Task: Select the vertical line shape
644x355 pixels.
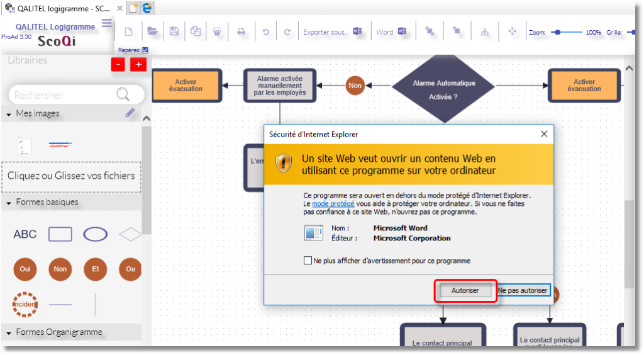Action: point(96,305)
